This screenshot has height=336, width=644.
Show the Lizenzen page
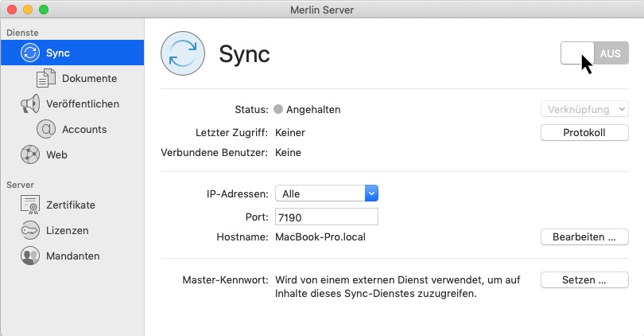click(x=68, y=231)
